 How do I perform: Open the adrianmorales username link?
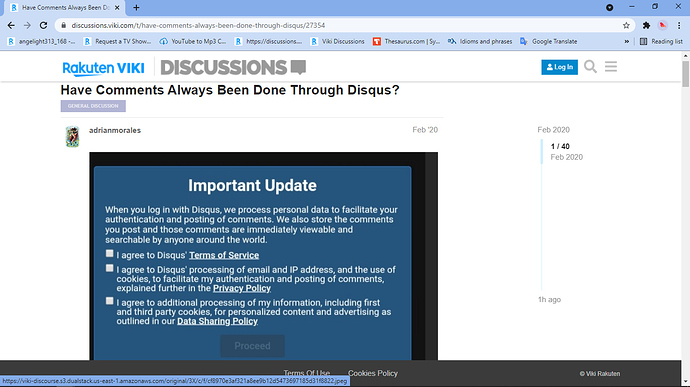(115, 130)
